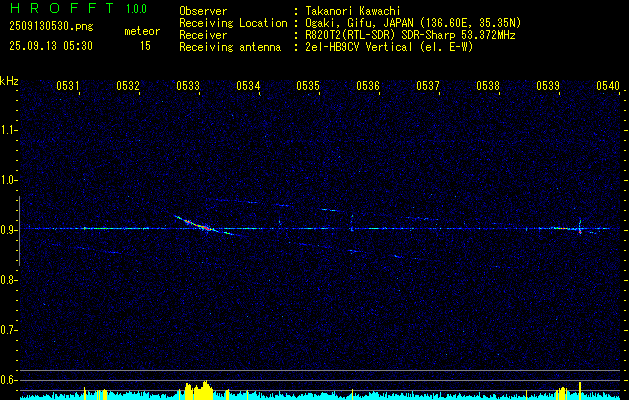This screenshot has height=400, width=629.
Task: Click the R820T2 receiver description
Action: click(x=410, y=34)
